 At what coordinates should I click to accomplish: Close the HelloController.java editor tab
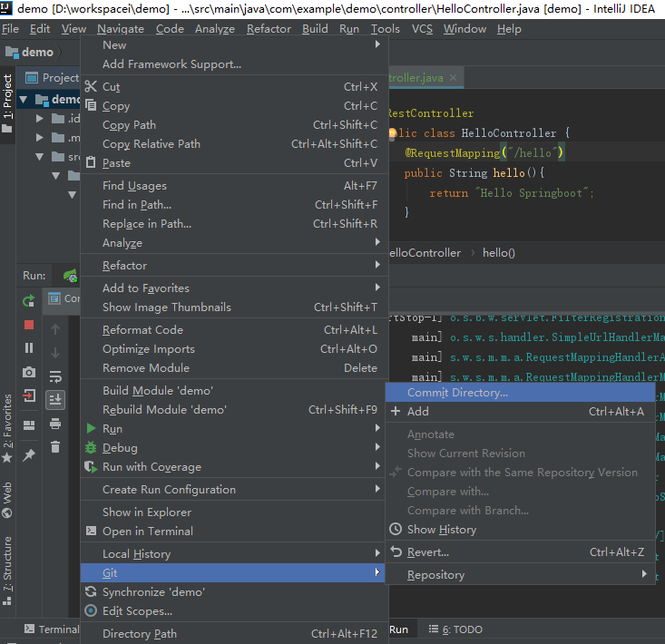[453, 78]
